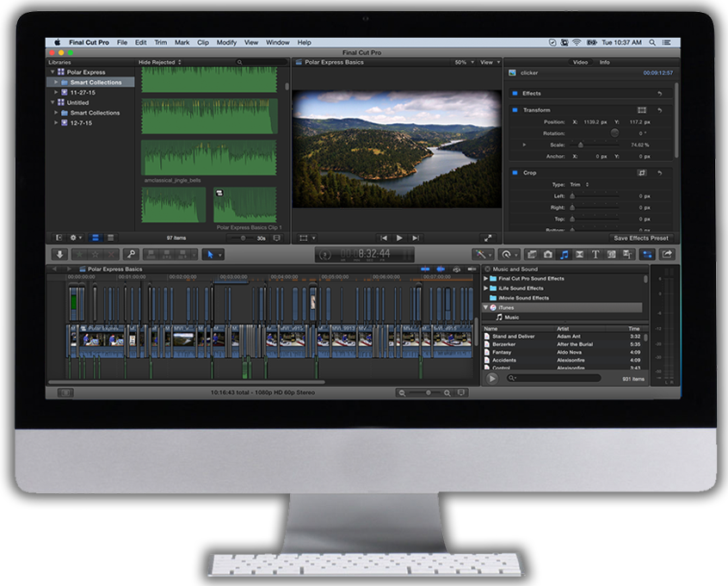Image resolution: width=728 pixels, height=586 pixels.
Task: Toggle video skimming in timeline
Action: pyautogui.click(x=425, y=268)
